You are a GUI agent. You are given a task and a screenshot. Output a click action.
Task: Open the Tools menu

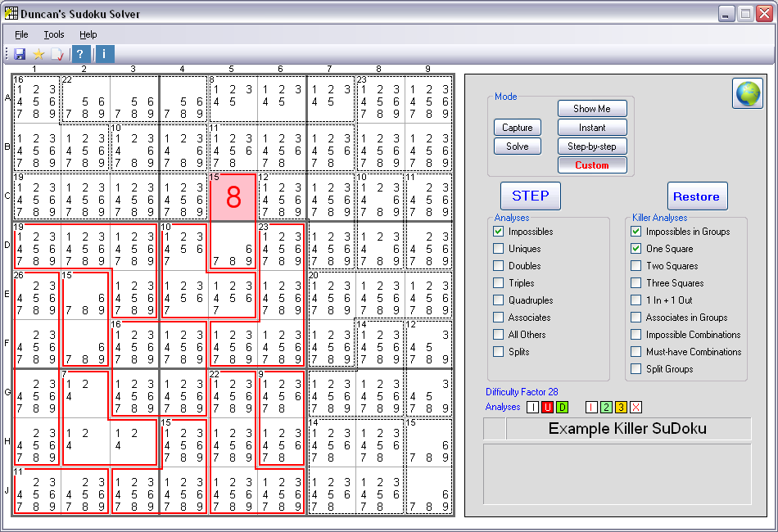coord(54,34)
